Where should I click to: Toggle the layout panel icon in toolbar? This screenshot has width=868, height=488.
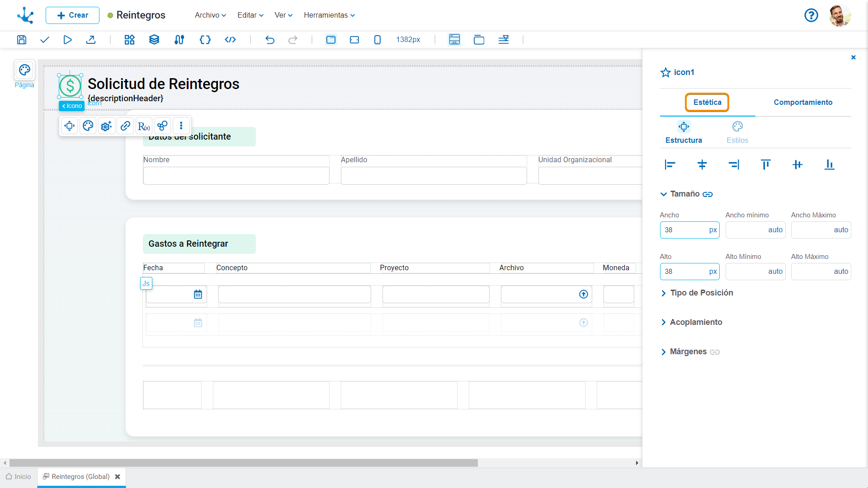point(454,40)
